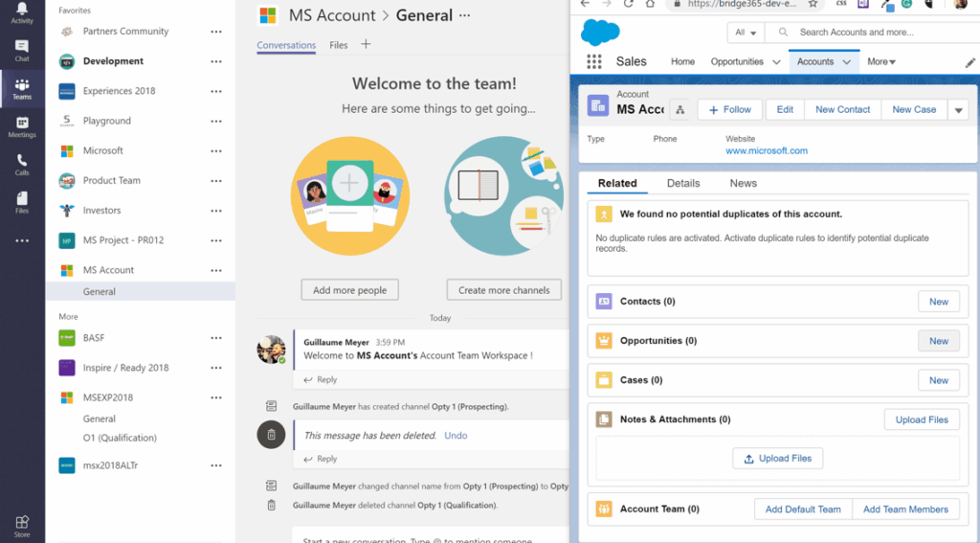Expand the Accounts nav dropdown chevron
The image size is (980, 543).
(846, 62)
